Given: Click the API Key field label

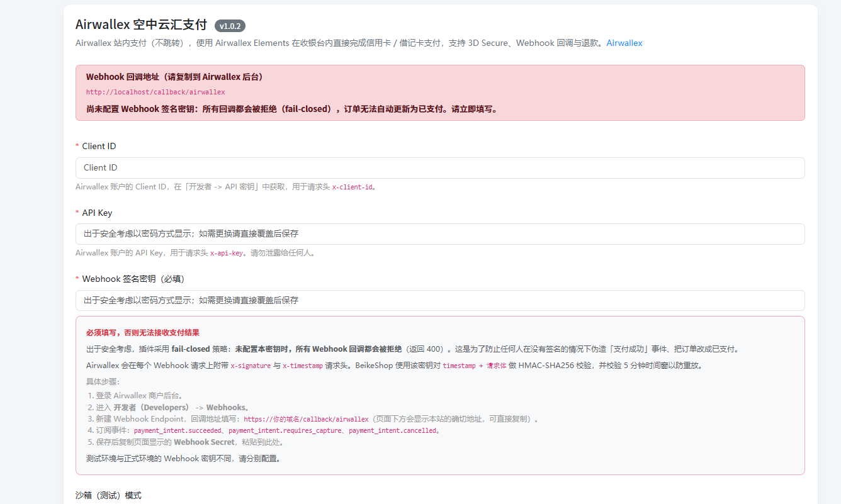Looking at the screenshot, I should [97, 213].
